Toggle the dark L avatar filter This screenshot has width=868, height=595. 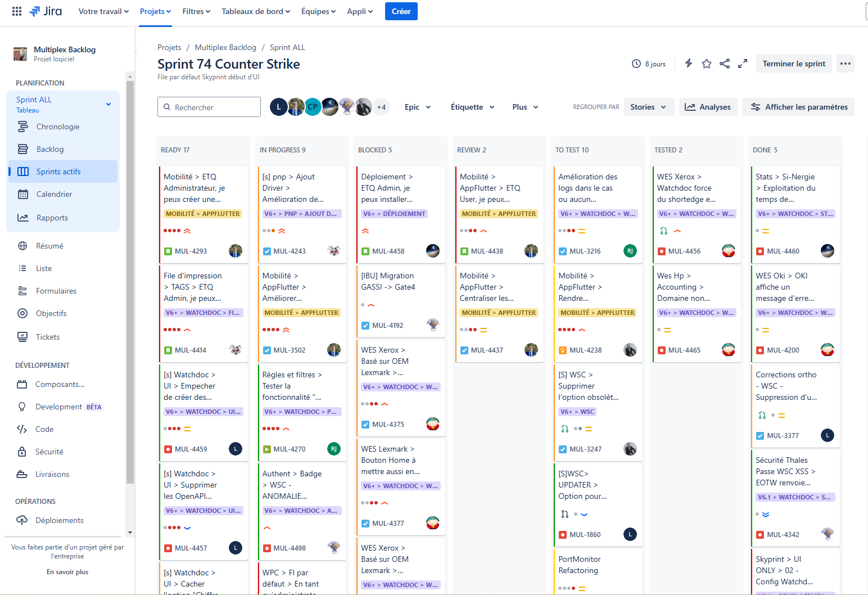click(278, 107)
